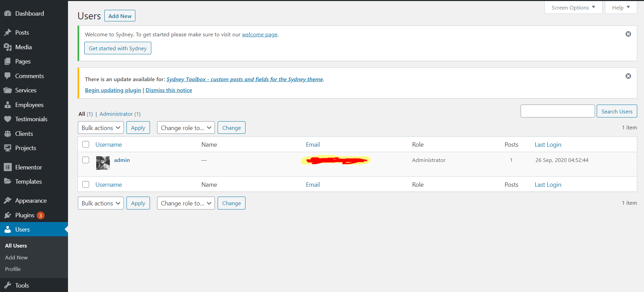Viewport: 644px width, 292px height.
Task: Sort by Username column header
Action: tap(109, 145)
